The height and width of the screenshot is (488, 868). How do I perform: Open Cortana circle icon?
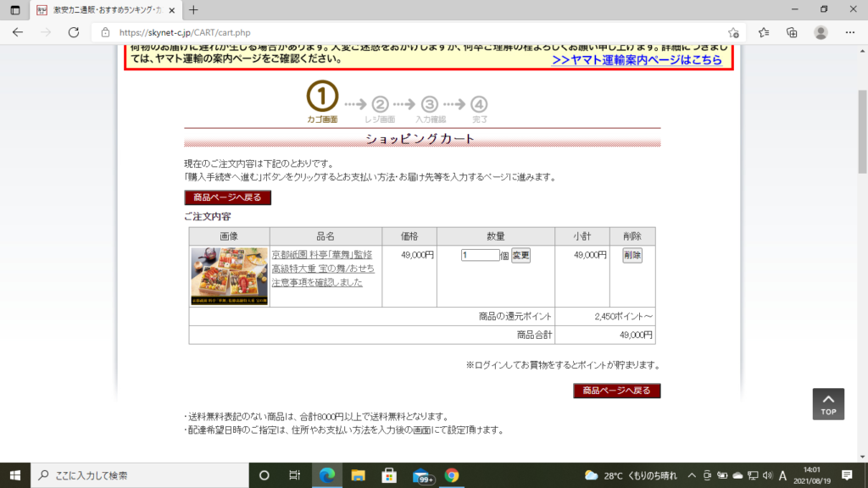point(264,475)
